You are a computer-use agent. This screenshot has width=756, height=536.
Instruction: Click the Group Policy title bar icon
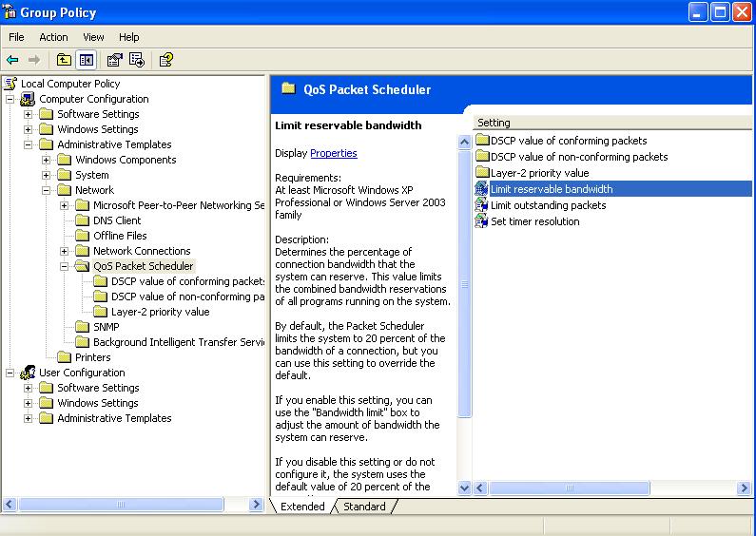click(10, 11)
